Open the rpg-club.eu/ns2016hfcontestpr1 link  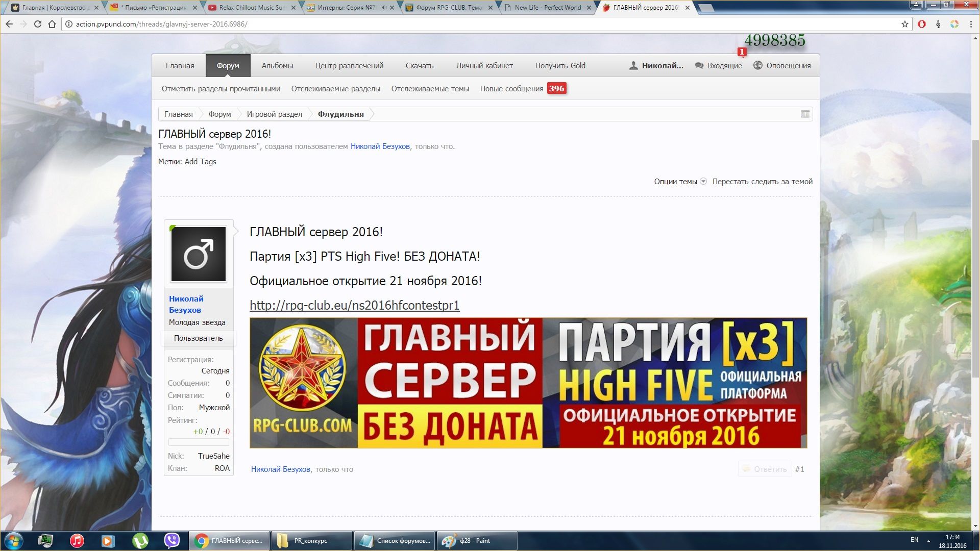point(355,305)
